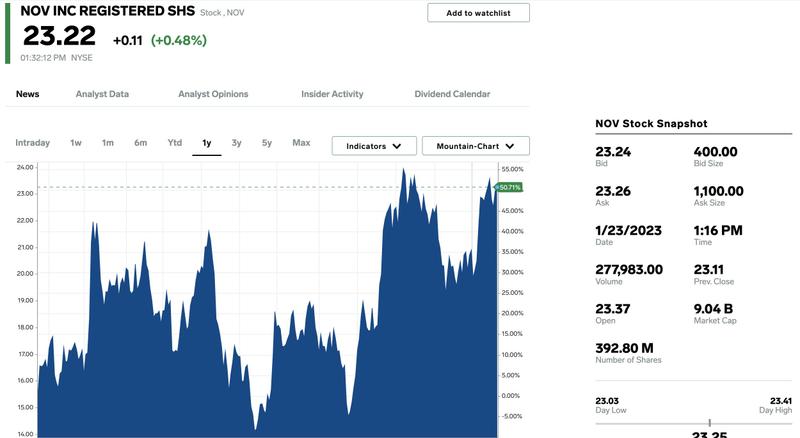Switch to the Analyst Data tab
Image resolution: width=800 pixels, height=438 pixels.
[x=102, y=94]
